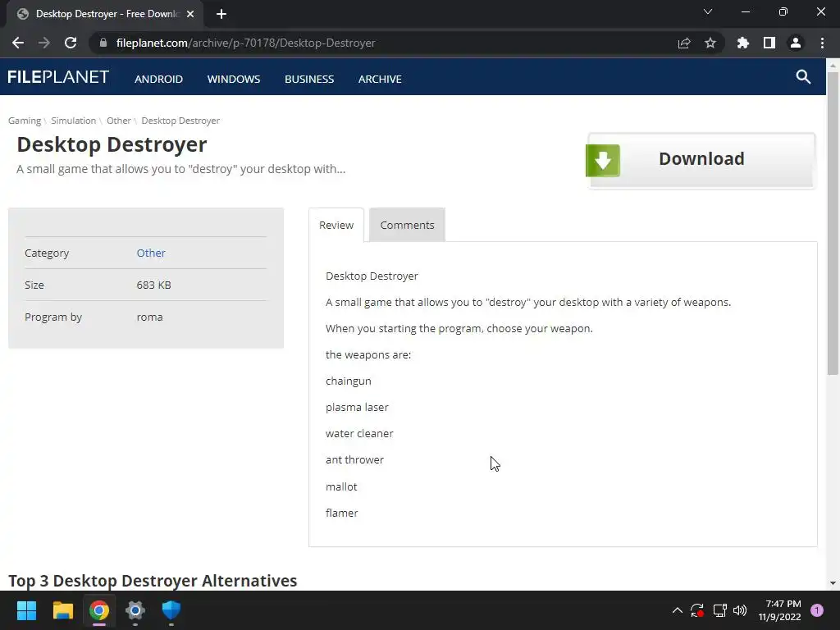The width and height of the screenshot is (840, 630).
Task: Reload the FilePlanet page
Action: tap(71, 43)
